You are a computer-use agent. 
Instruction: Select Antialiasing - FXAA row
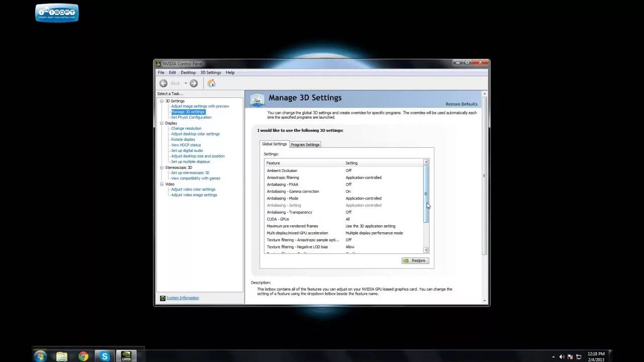click(x=344, y=185)
